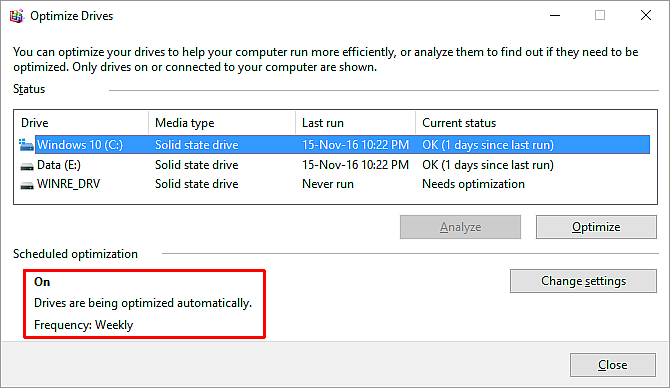The height and width of the screenshot is (388, 670).
Task: Minimize the Optimize Drives window
Action: click(555, 16)
